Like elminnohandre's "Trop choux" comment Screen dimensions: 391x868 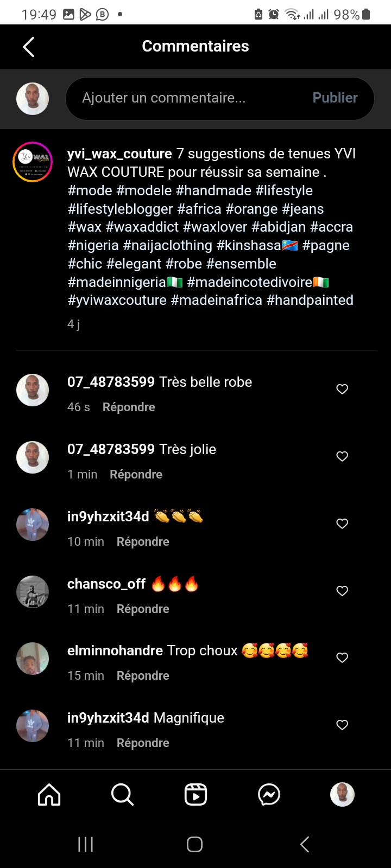click(342, 658)
